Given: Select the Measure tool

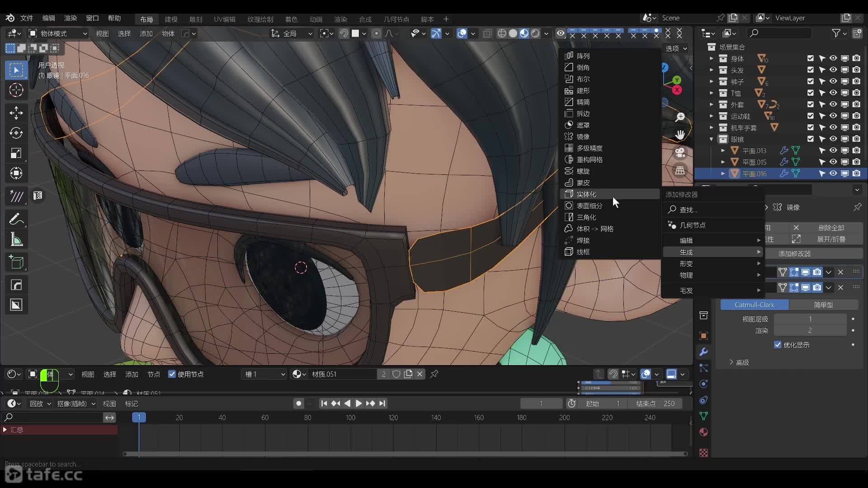Looking at the screenshot, I should (16, 239).
